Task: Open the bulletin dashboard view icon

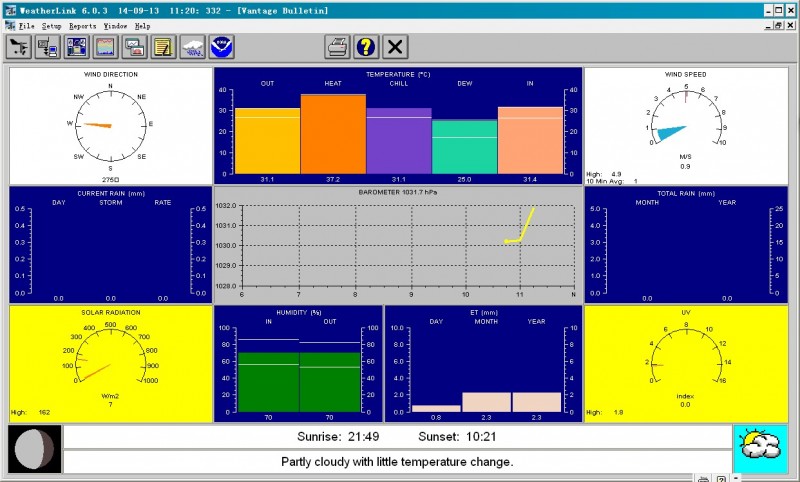Action: (77, 47)
